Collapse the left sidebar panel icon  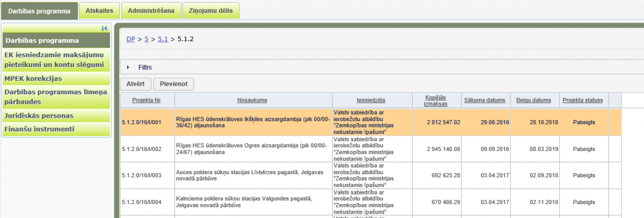(x=105, y=28)
